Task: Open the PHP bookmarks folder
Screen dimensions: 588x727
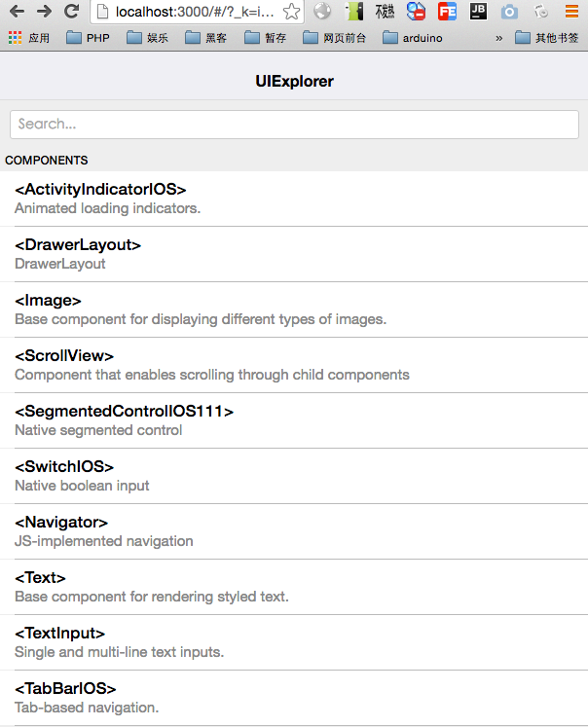Action: [88, 38]
